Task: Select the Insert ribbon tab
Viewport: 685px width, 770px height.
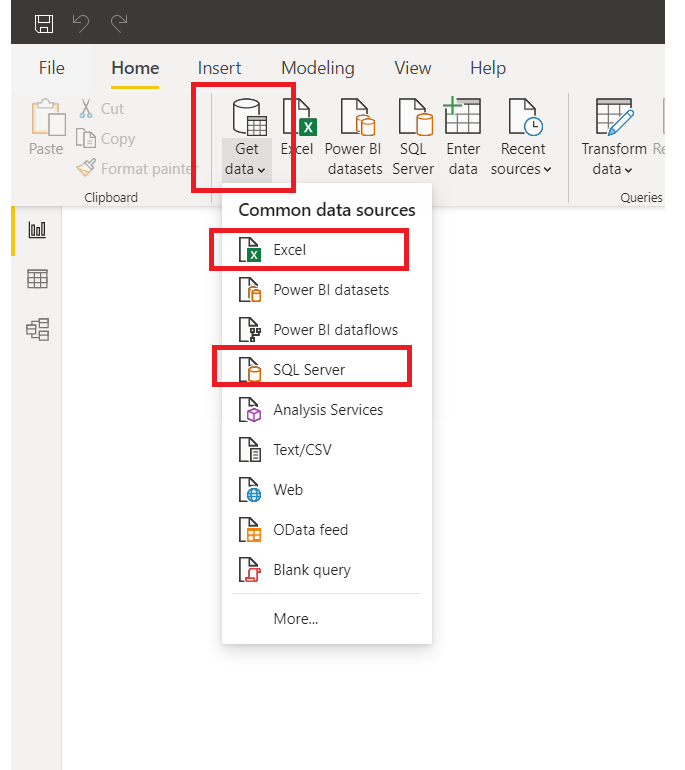Action: pos(219,68)
